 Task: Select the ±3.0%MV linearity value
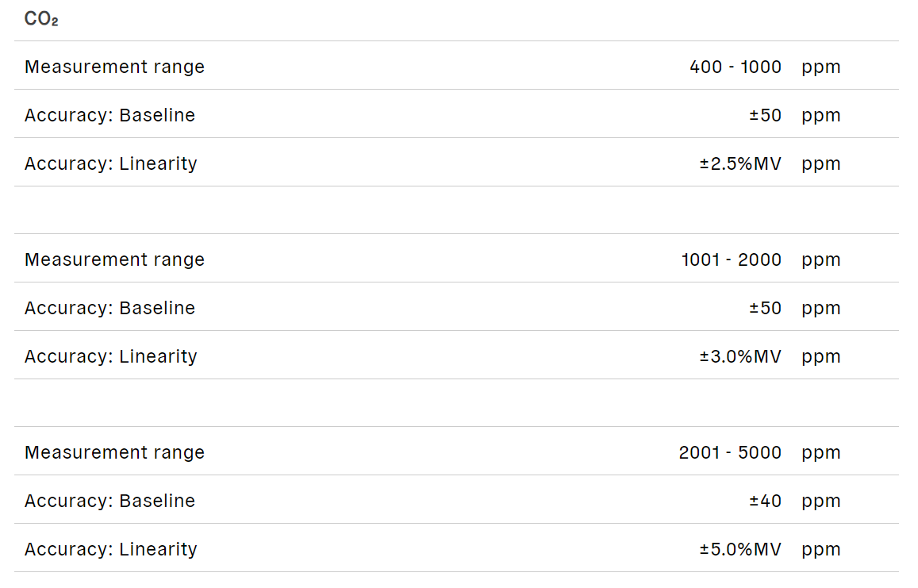click(x=740, y=356)
